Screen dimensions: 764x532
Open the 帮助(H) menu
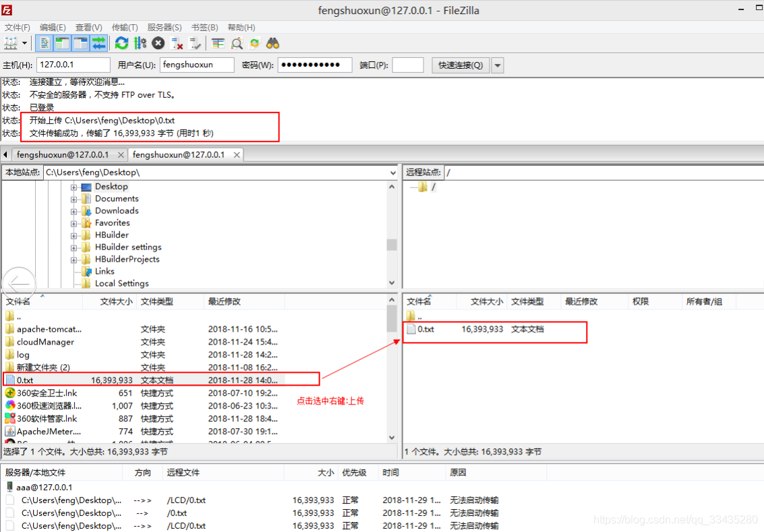(241, 27)
